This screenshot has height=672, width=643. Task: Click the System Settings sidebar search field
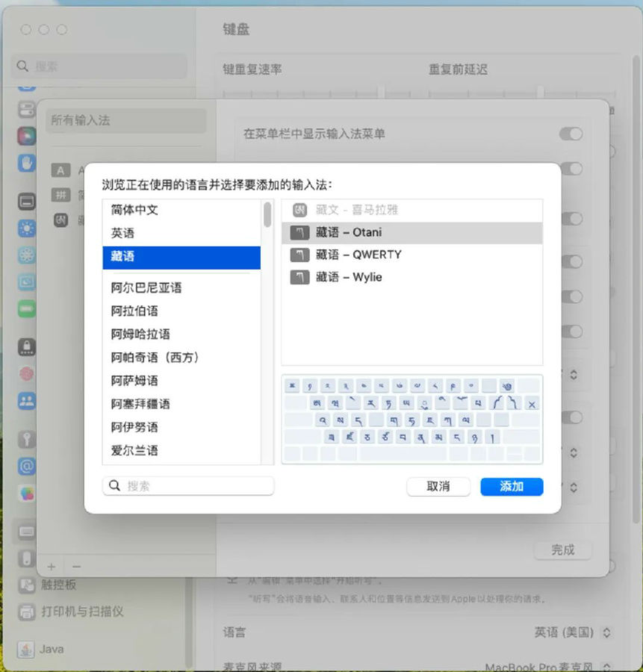tap(99, 66)
